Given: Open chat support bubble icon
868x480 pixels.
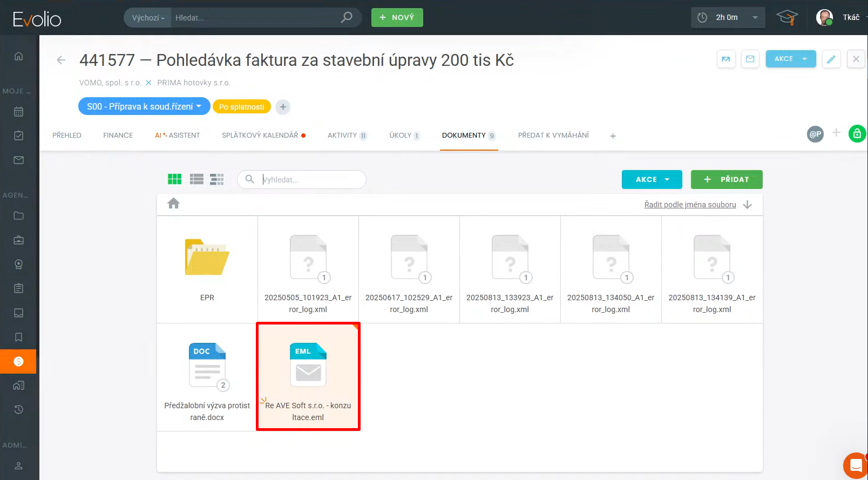Looking at the screenshot, I should [856, 465].
